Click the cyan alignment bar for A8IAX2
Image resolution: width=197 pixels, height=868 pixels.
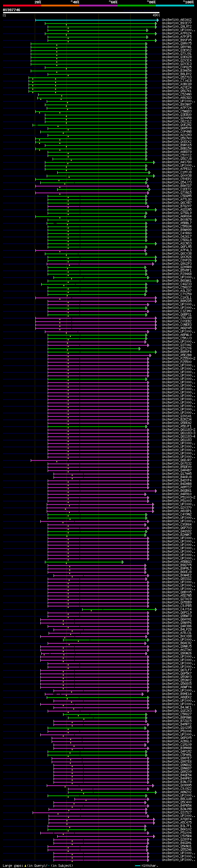(x=97, y=20)
